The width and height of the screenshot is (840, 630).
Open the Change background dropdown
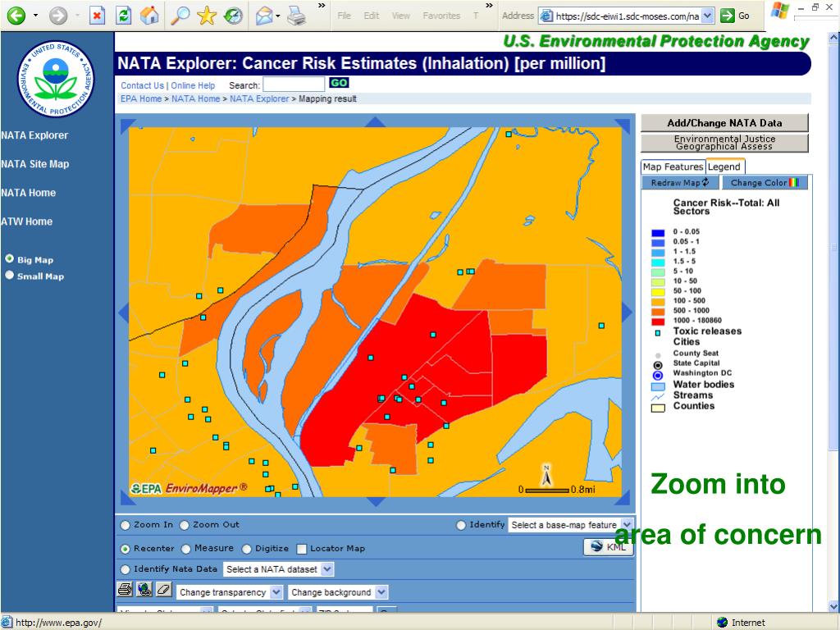click(x=337, y=592)
